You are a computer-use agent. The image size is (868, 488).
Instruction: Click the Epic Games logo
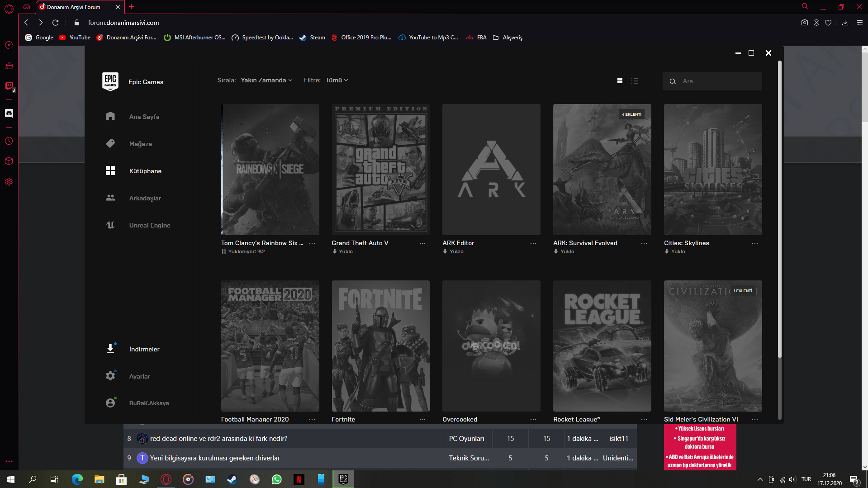110,81
